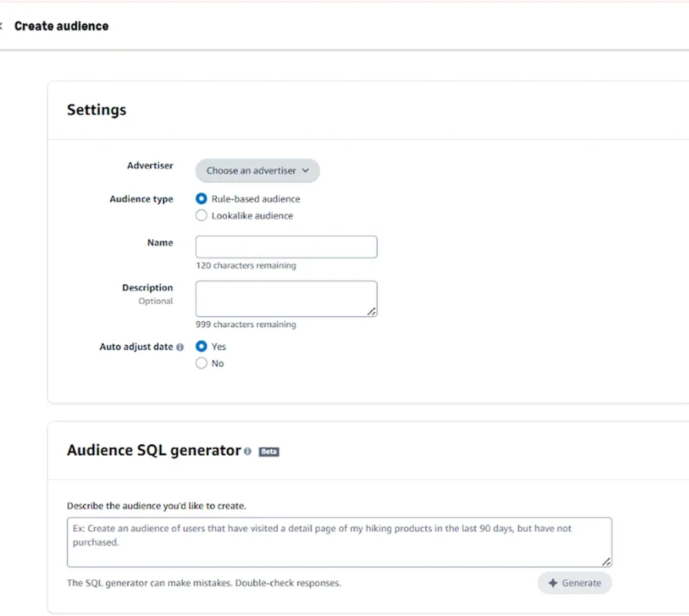Click the resize grip on the SQL prompt box

click(x=607, y=562)
